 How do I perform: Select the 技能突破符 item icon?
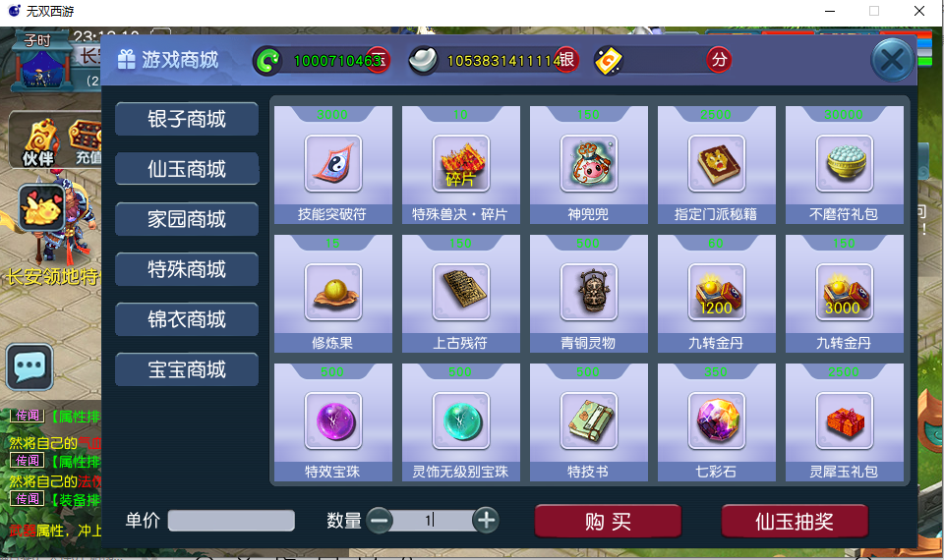[x=333, y=163]
